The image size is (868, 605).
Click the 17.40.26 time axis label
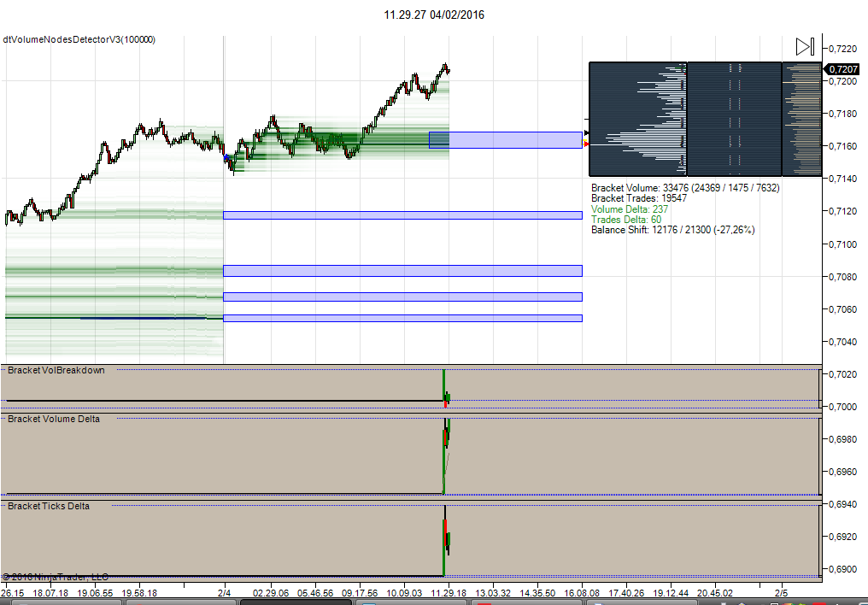click(x=626, y=593)
